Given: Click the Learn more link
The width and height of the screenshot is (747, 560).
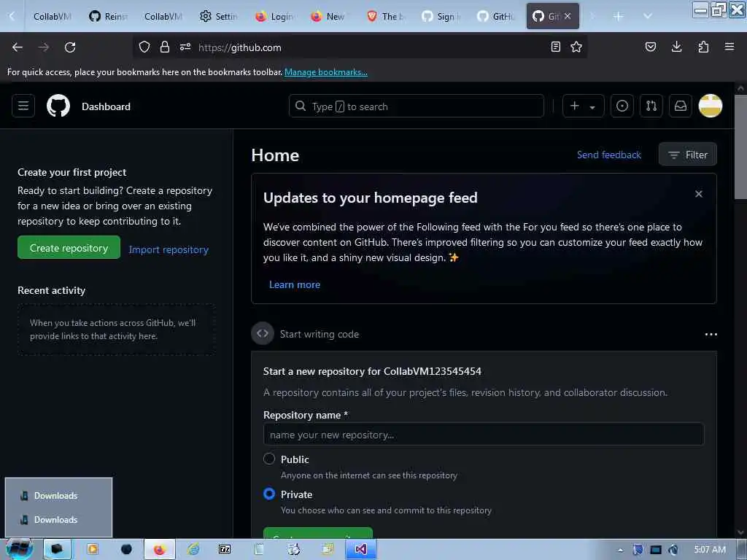Looking at the screenshot, I should click(295, 284).
